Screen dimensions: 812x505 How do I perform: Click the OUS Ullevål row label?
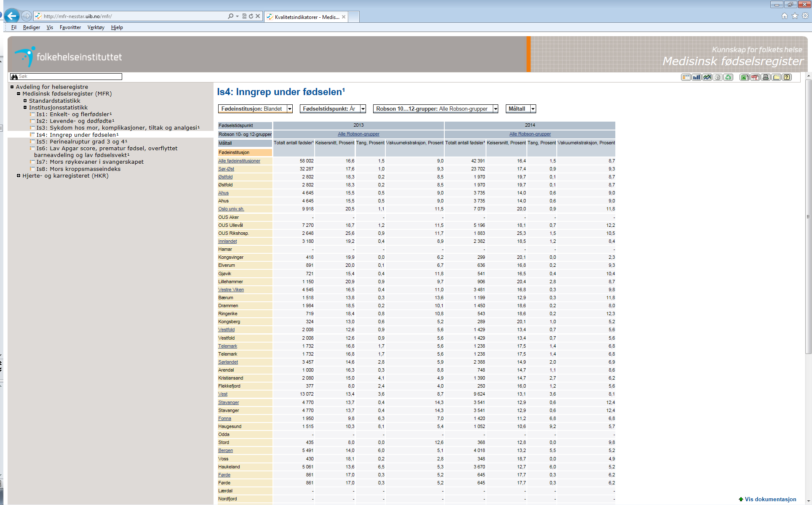point(230,225)
